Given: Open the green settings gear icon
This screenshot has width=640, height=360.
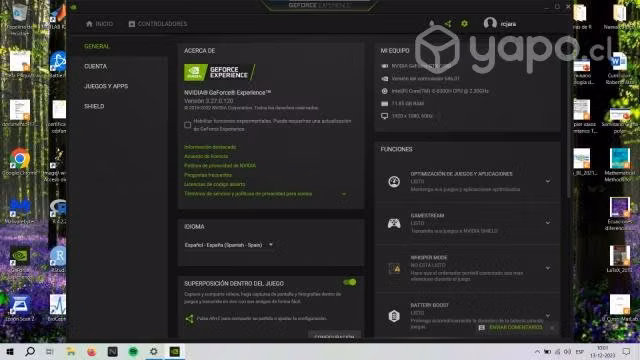Looking at the screenshot, I should click(464, 24).
